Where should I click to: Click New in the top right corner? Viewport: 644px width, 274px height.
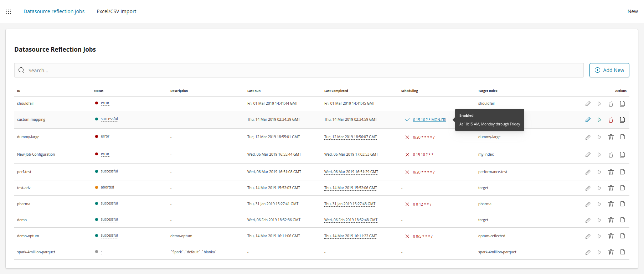[632, 11]
